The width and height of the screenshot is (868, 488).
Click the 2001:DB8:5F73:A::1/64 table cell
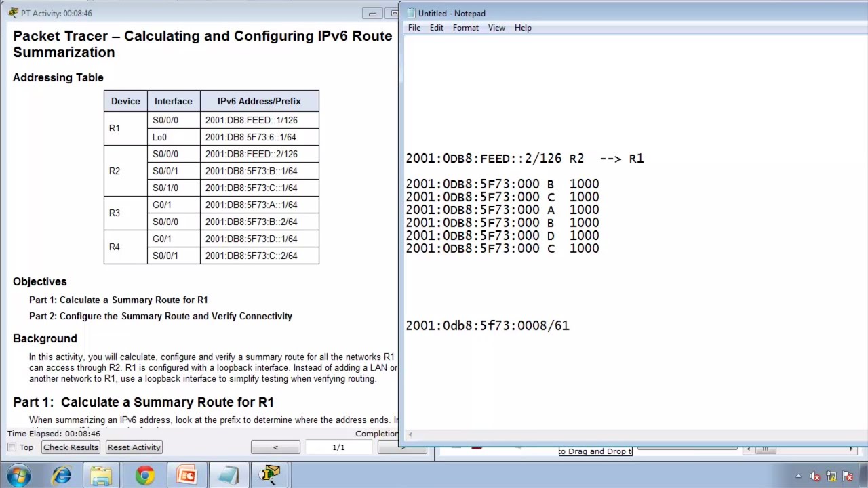[x=259, y=205]
